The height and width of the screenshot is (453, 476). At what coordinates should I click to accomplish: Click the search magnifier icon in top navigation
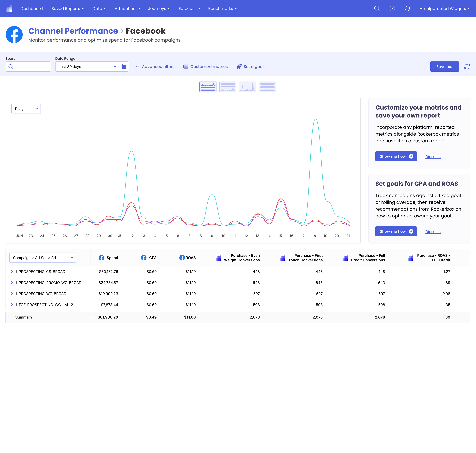pos(377,8)
